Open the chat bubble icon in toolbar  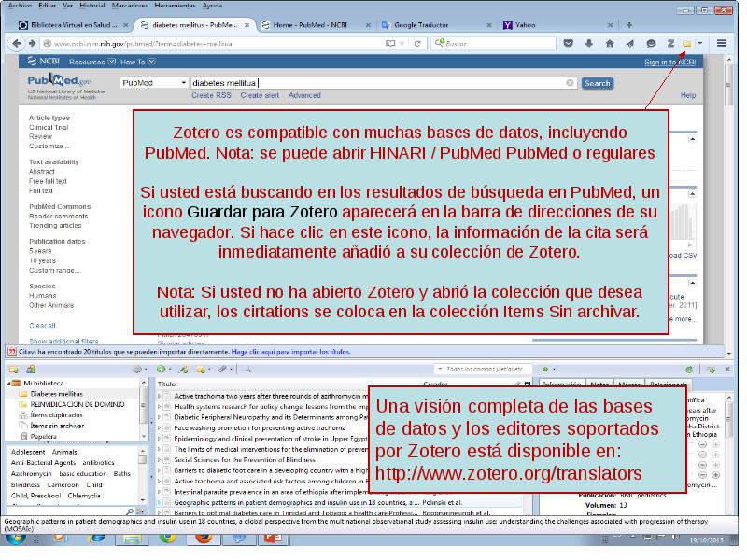[651, 43]
